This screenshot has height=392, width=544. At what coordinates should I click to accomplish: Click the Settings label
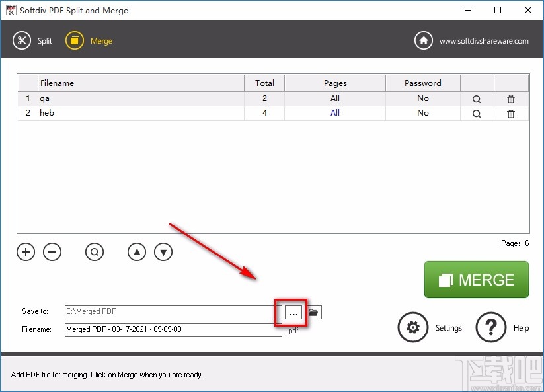pos(449,328)
